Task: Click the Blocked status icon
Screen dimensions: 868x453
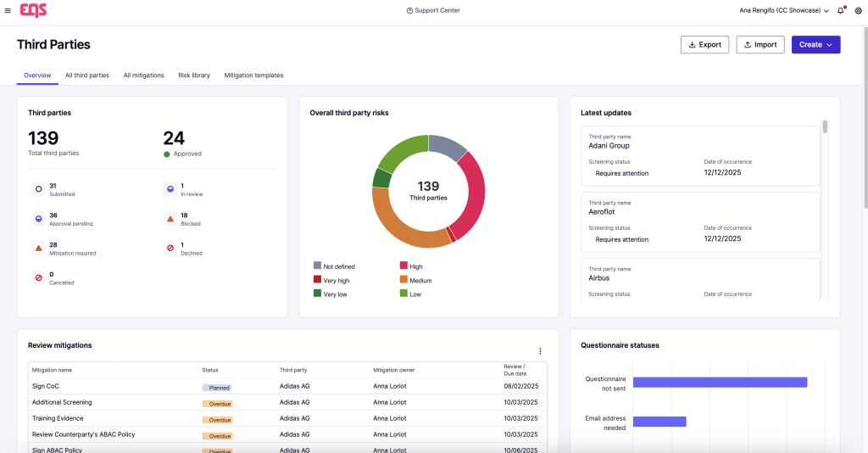Action: (x=170, y=219)
